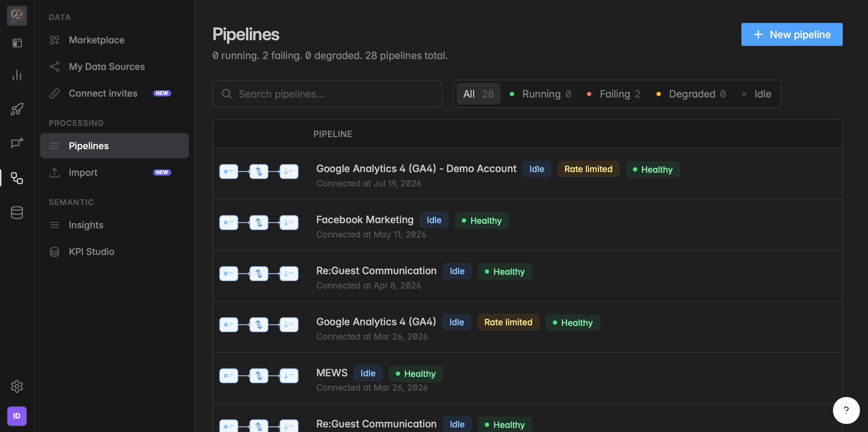Click the Re:Guest Communication Apr 8 pipeline diagram
The height and width of the screenshot is (432, 868).
pyautogui.click(x=259, y=273)
